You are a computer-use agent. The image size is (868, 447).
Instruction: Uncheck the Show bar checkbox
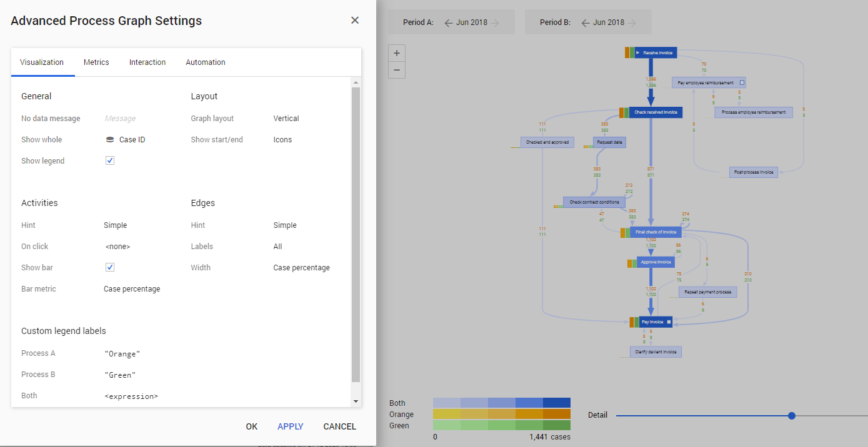110,267
